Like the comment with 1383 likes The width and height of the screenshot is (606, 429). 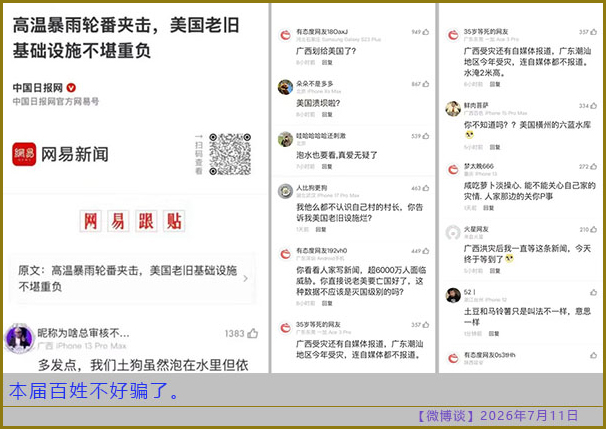click(253, 333)
